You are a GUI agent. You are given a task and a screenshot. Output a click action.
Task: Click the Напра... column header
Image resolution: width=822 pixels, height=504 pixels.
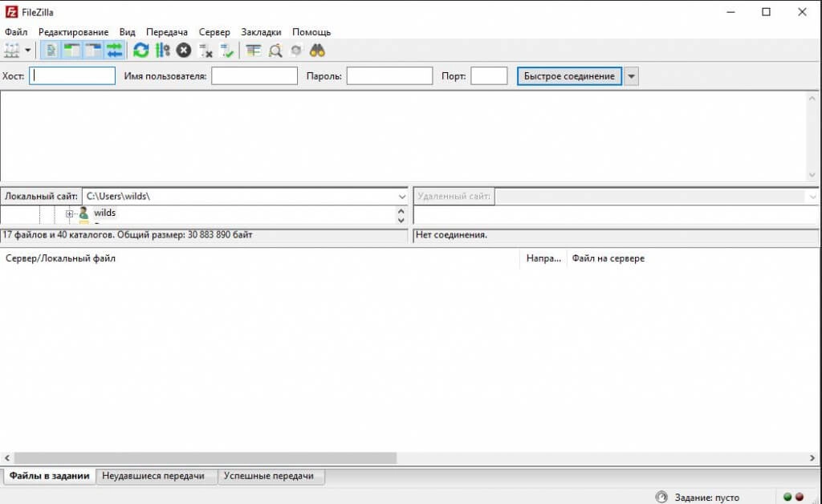tap(543, 258)
